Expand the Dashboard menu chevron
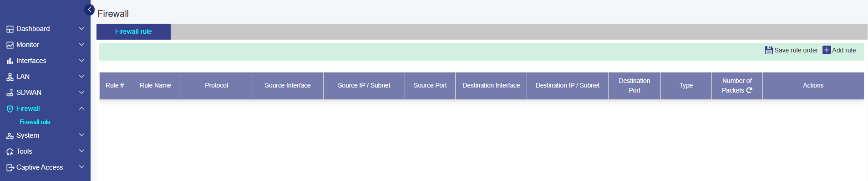This screenshot has width=868, height=181. coord(82,29)
